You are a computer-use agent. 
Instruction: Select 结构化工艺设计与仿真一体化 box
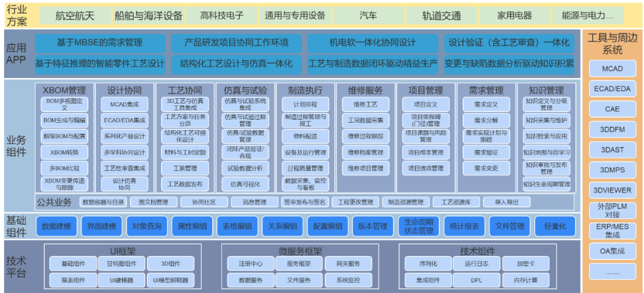click(x=237, y=64)
